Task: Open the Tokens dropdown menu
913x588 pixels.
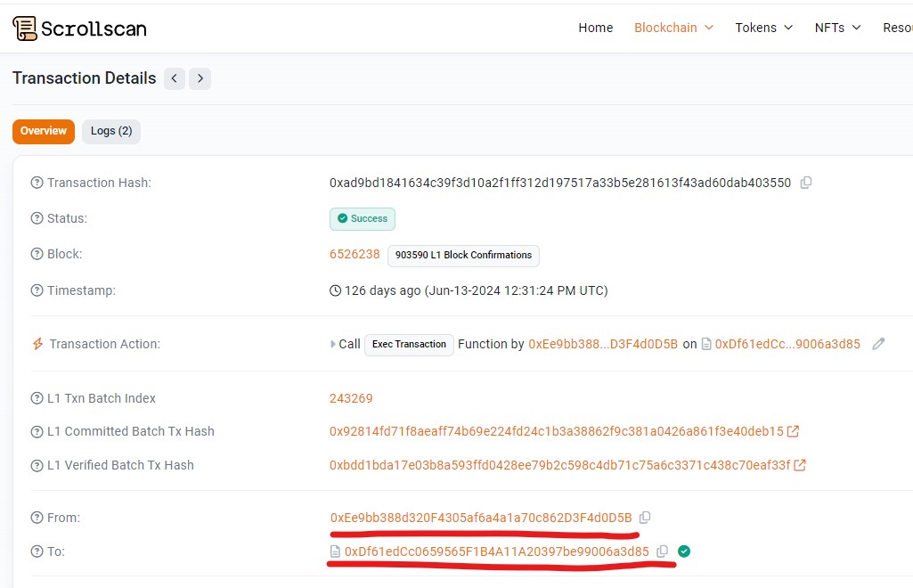Action: pyautogui.click(x=764, y=28)
